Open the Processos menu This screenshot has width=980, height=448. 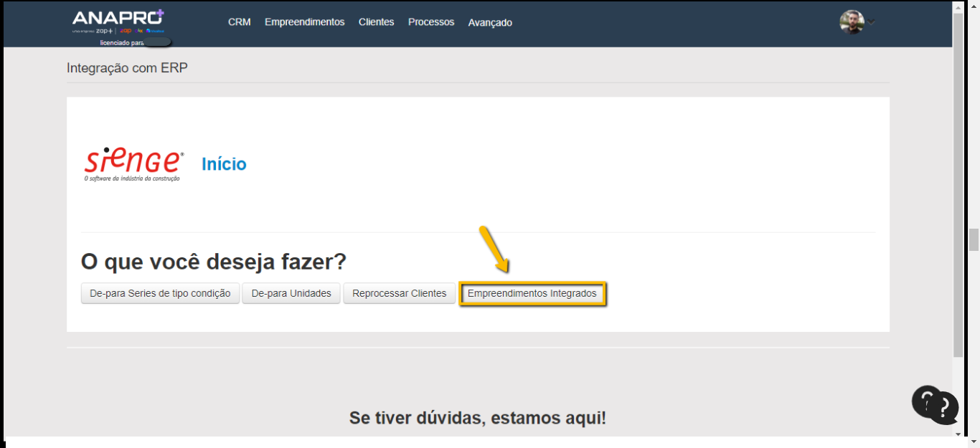click(431, 22)
